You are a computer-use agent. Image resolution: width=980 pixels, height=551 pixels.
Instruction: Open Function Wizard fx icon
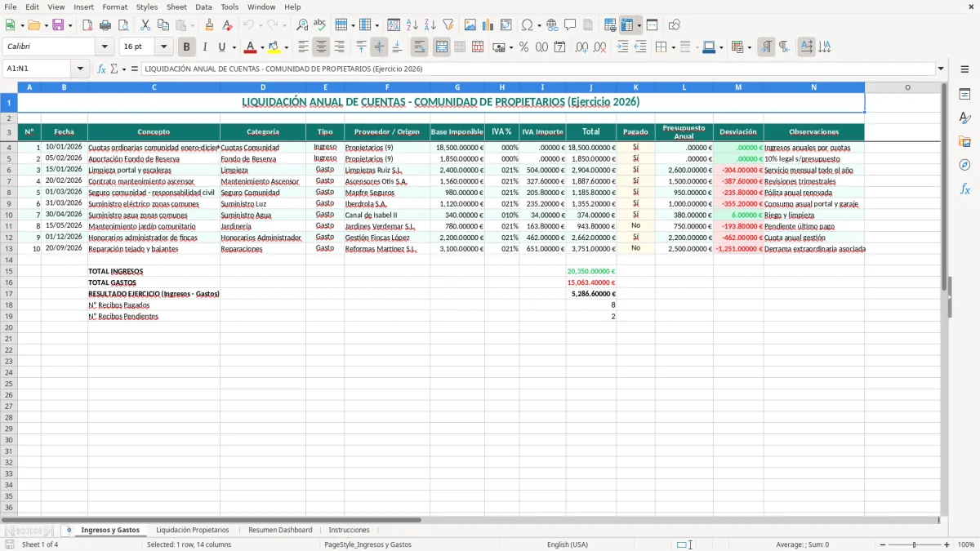pyautogui.click(x=101, y=69)
